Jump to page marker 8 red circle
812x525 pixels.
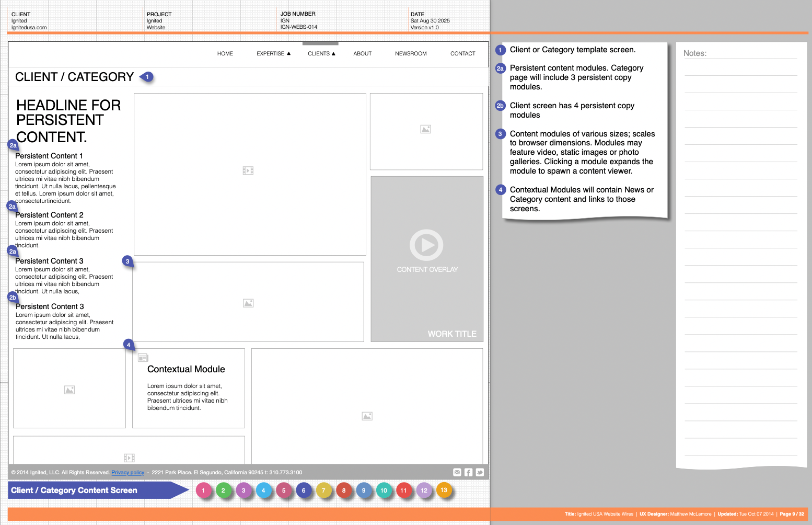pos(344,490)
